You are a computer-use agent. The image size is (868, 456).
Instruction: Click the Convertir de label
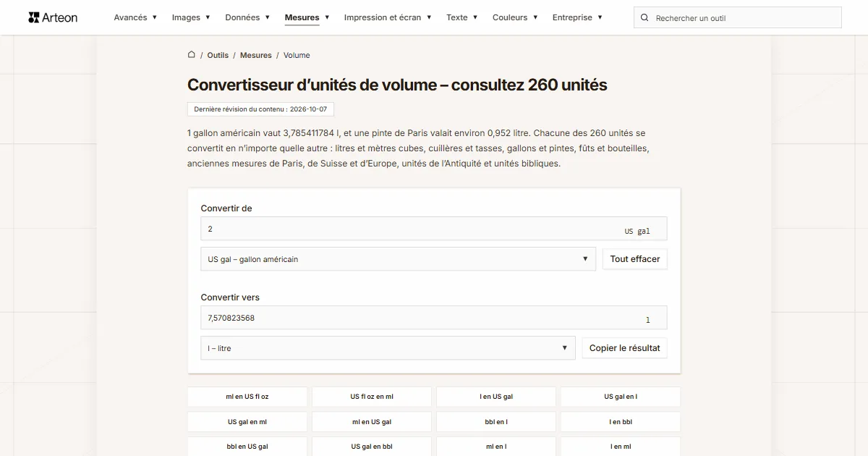226,208
